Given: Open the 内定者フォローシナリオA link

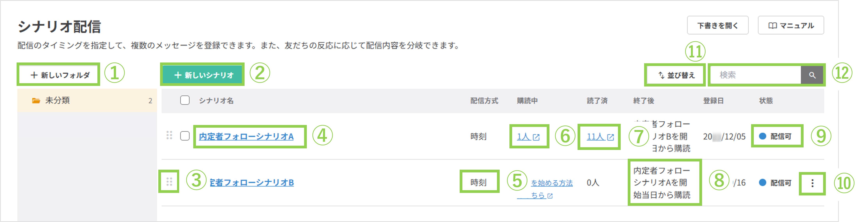Looking at the screenshot, I should point(246,136).
